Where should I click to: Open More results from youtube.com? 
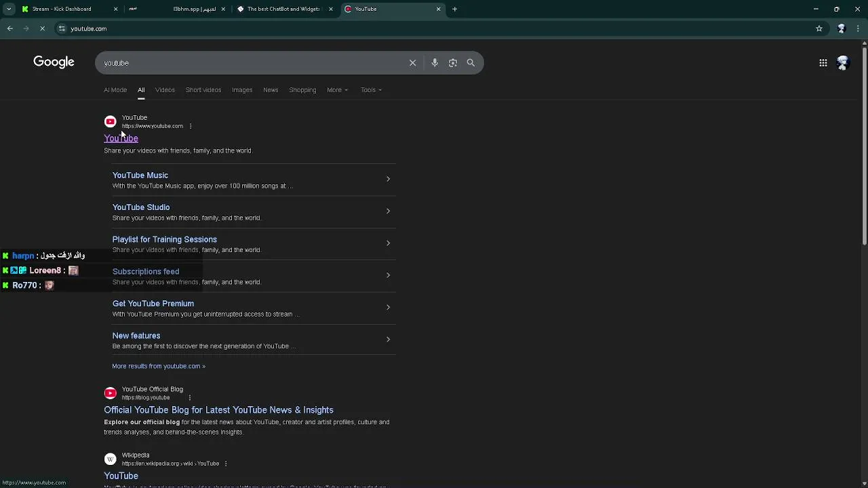click(x=159, y=366)
